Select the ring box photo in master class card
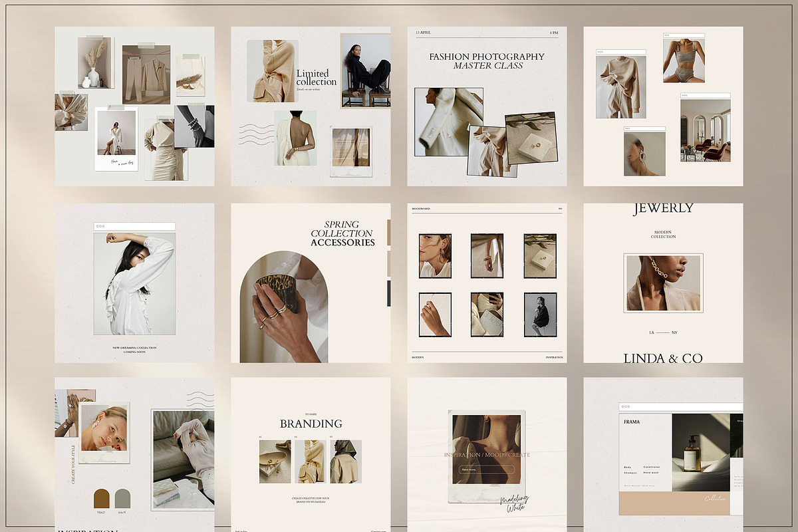 [530, 138]
